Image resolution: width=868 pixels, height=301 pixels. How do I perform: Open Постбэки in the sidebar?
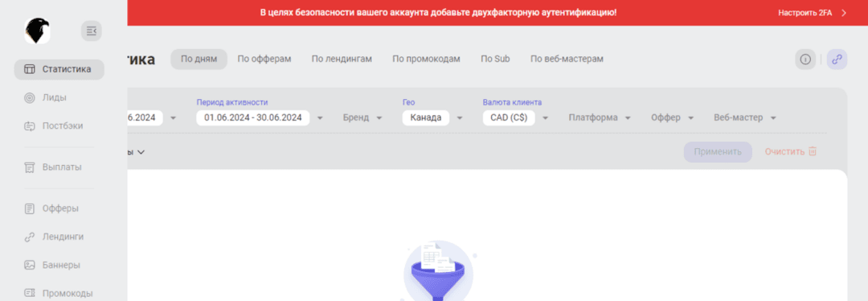pyautogui.click(x=63, y=126)
